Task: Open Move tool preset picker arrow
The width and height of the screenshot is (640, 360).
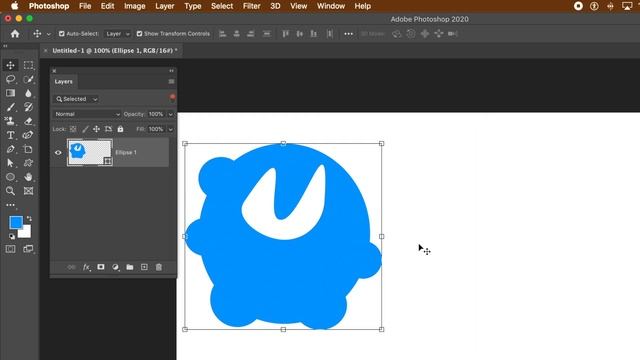Action: (x=49, y=34)
